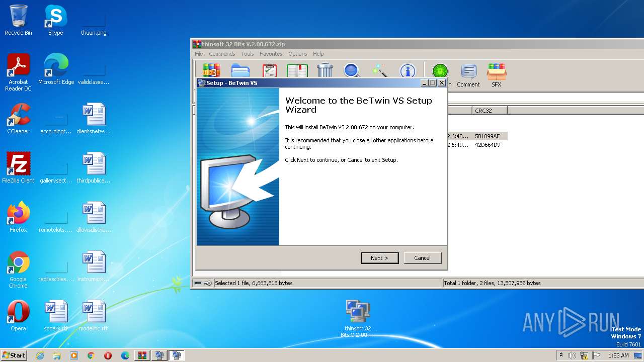Click volume speaker tray icon
The image size is (644, 362).
point(572,355)
